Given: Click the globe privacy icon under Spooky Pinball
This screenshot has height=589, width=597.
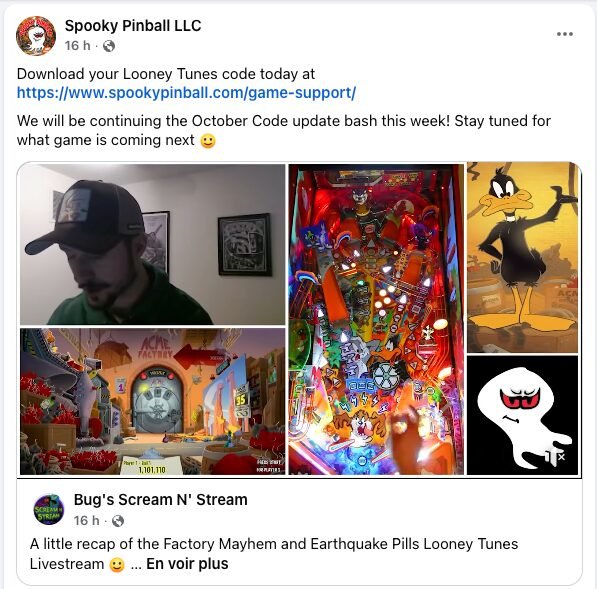Looking at the screenshot, I should [x=109, y=46].
